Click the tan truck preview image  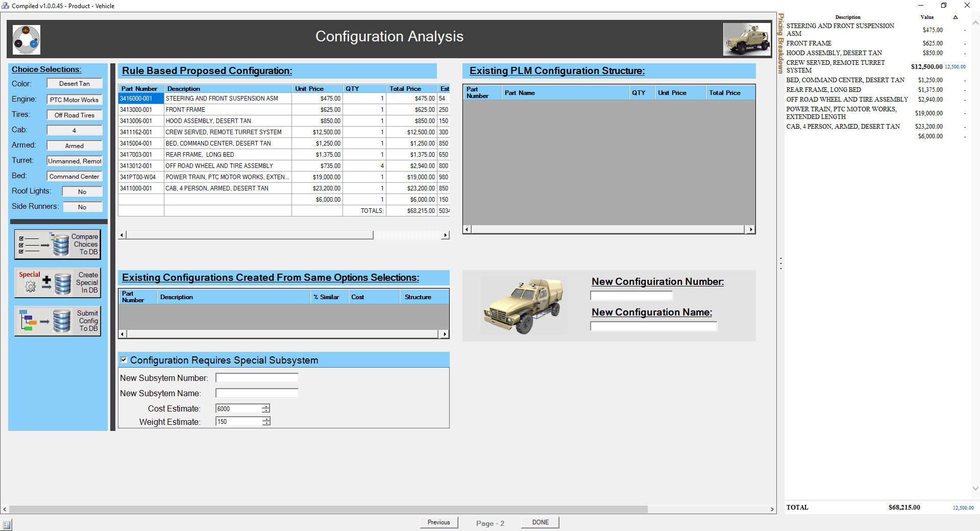tap(524, 306)
